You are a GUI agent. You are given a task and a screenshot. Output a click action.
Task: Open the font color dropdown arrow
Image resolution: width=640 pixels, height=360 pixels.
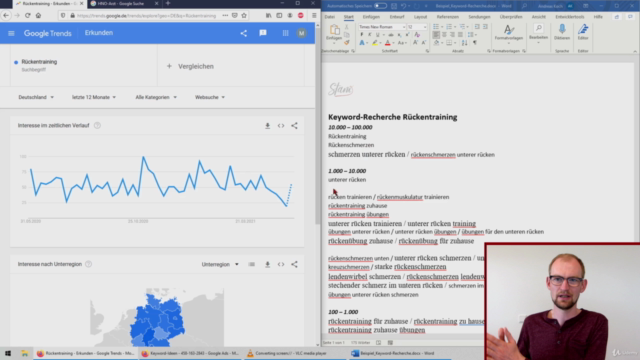click(x=393, y=42)
